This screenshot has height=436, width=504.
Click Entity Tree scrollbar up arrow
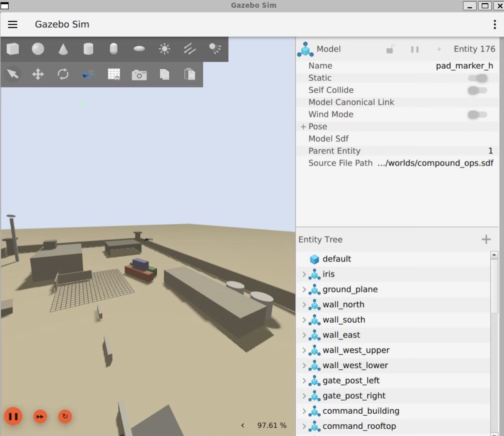coord(494,255)
